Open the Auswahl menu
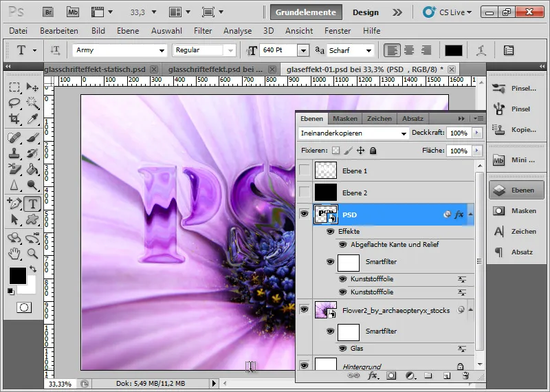Screen dimensions: 550x392 (166, 31)
